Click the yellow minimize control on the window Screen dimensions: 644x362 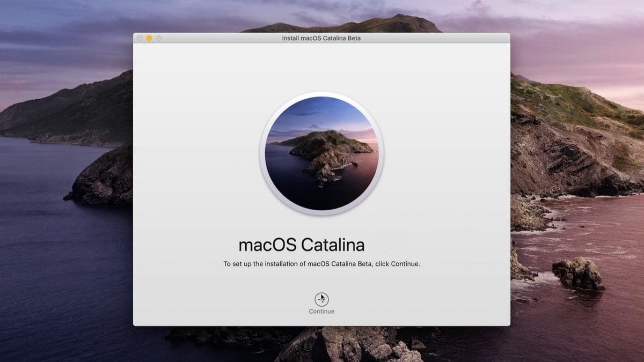click(149, 38)
